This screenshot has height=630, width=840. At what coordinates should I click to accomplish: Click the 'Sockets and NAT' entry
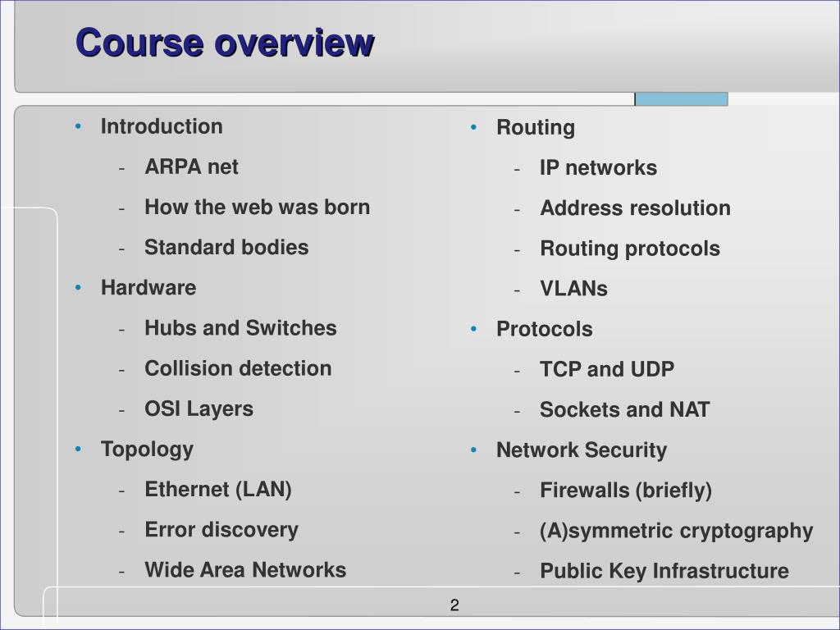(624, 410)
